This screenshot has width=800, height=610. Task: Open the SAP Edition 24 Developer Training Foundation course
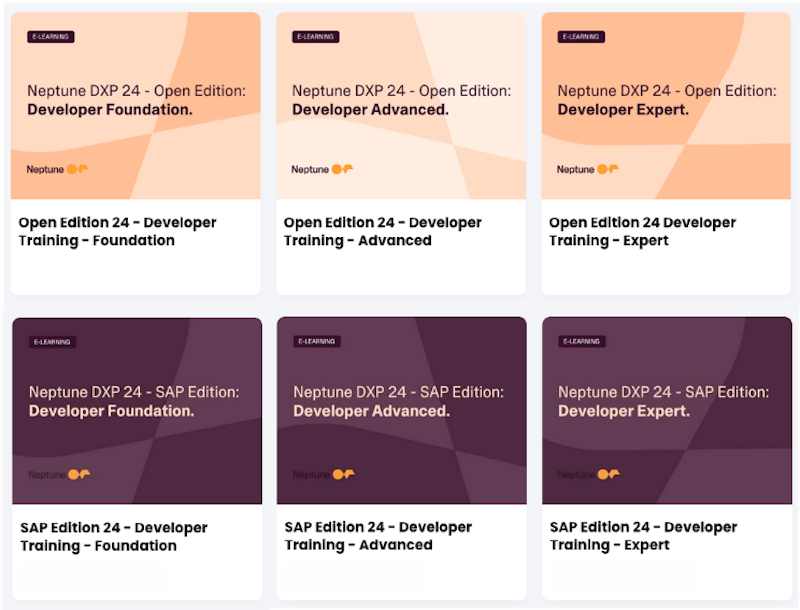(113, 535)
